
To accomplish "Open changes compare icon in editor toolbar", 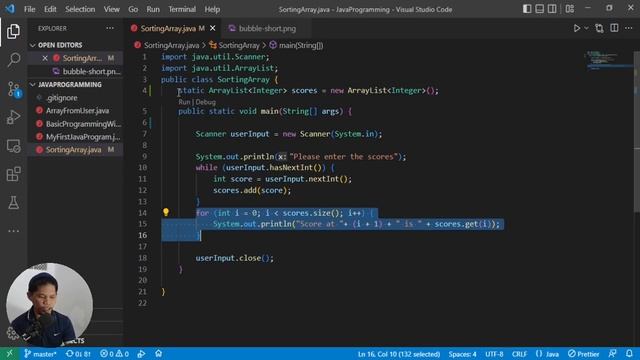I will 599,28.
